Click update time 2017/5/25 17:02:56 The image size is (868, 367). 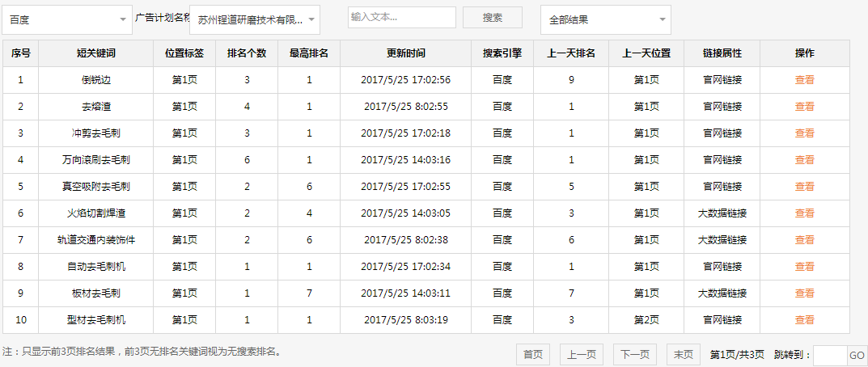pos(406,80)
